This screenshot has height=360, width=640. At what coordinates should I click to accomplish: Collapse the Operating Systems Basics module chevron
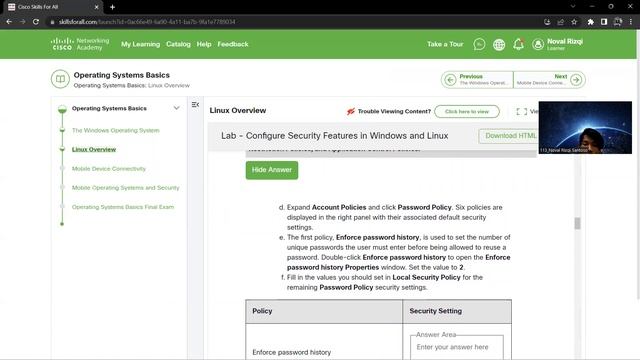pos(176,108)
